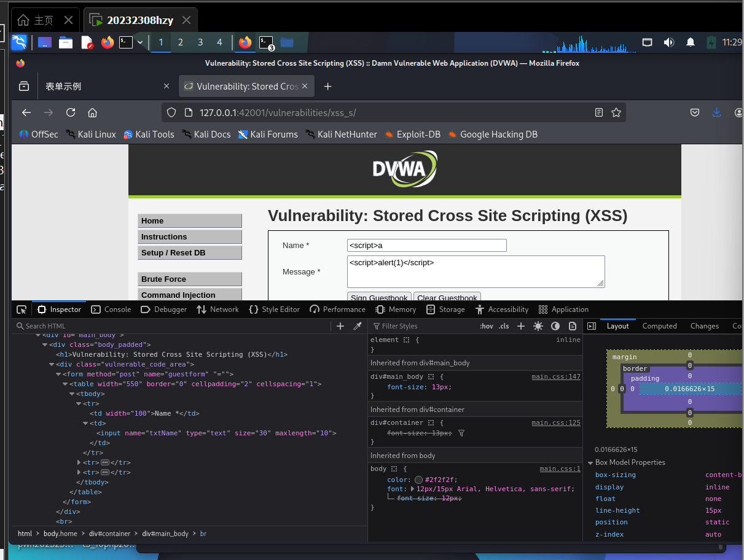This screenshot has height=560, width=744.
Task: Toggle the :hov pseudo-class panel
Action: click(486, 326)
